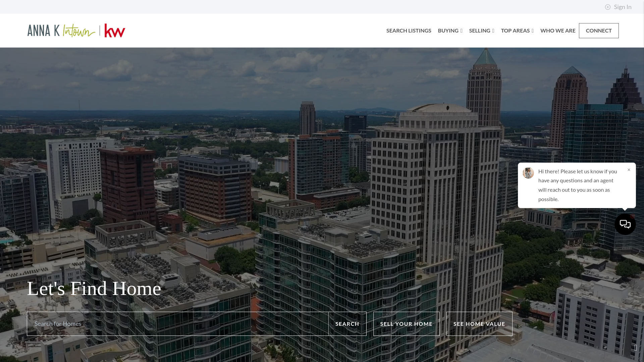Click the chat greeting message text
The width and height of the screenshot is (644, 362).
(x=578, y=185)
